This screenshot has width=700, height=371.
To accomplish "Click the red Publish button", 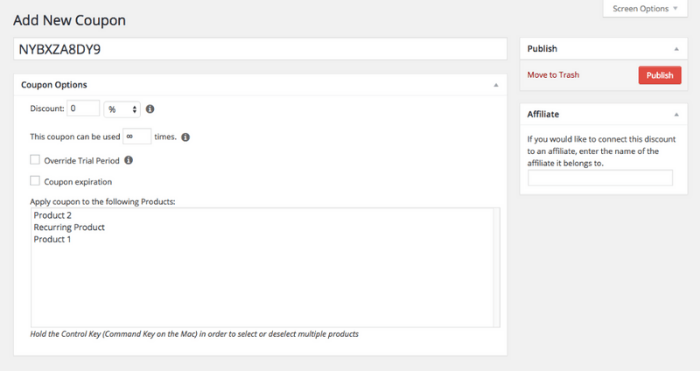I will pos(660,75).
